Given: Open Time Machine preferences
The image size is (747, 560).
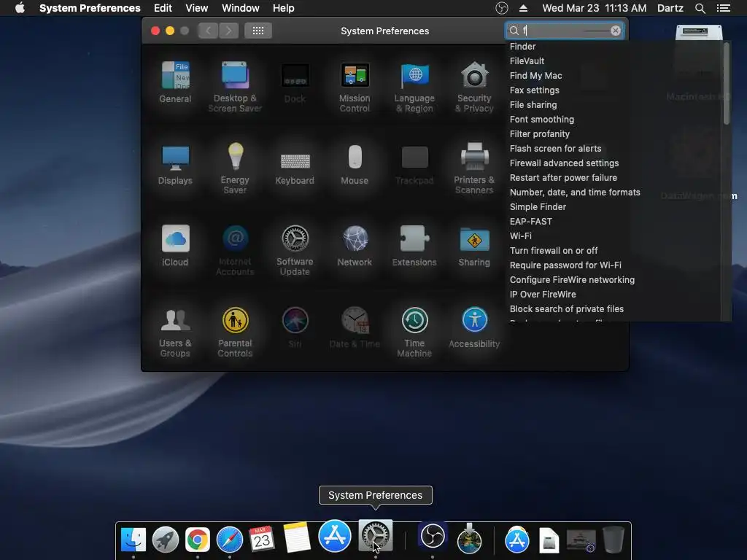Looking at the screenshot, I should point(414,332).
